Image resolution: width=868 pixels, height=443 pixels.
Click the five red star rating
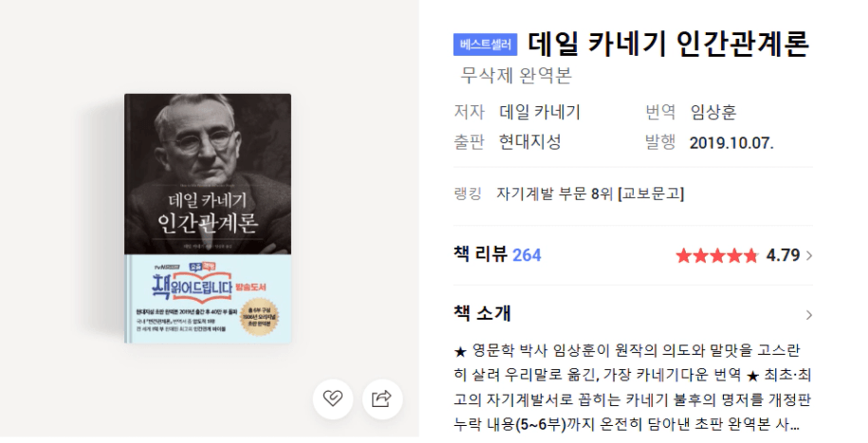717,255
